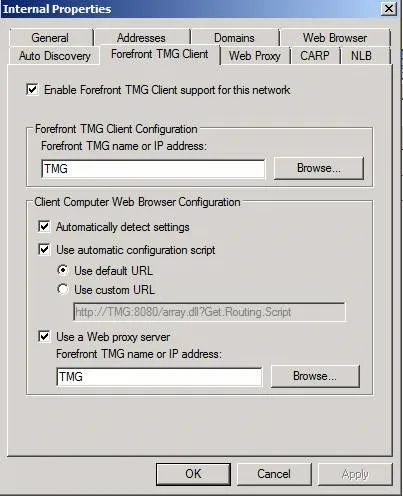Select the Use default URL radio button

pyautogui.click(x=63, y=270)
